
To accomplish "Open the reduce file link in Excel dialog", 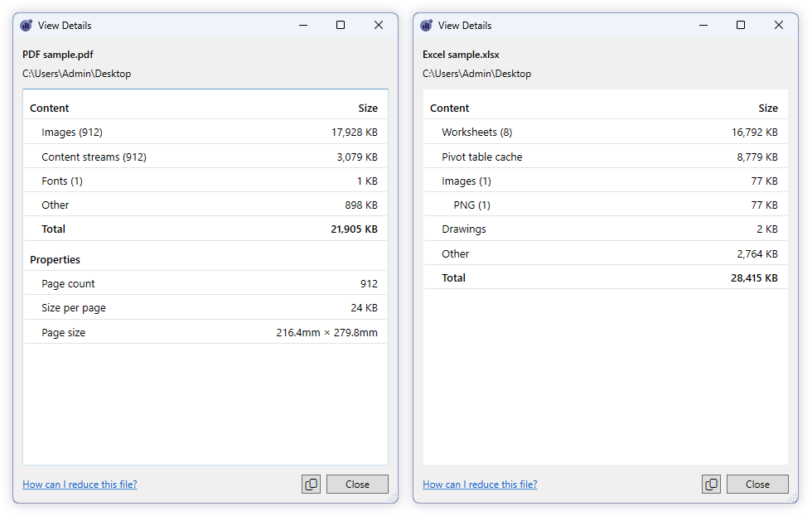I will 480,484.
